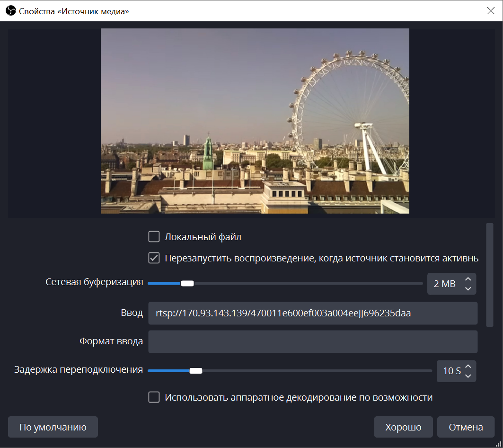Click the «Ввод» RTSP URL field
The height and width of the screenshot is (448, 503).
tap(313, 313)
